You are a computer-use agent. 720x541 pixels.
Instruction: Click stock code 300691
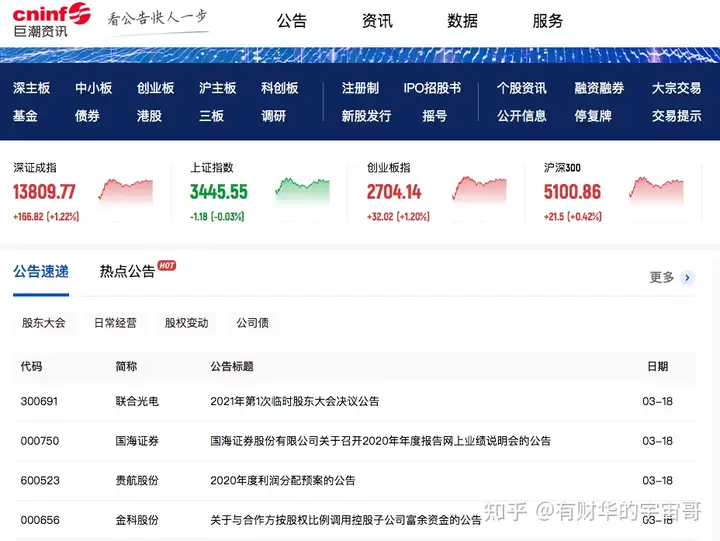(39, 401)
